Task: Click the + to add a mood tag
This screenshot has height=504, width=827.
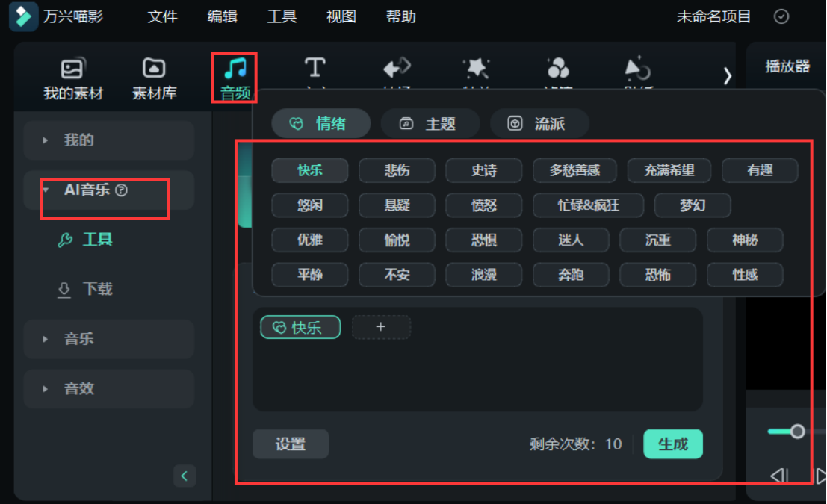Action: tap(381, 327)
